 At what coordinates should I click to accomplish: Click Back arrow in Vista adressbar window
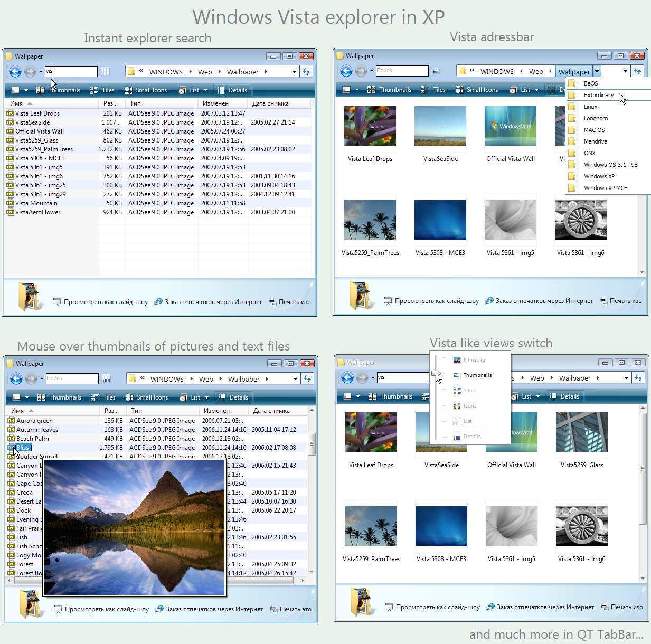pyautogui.click(x=346, y=71)
